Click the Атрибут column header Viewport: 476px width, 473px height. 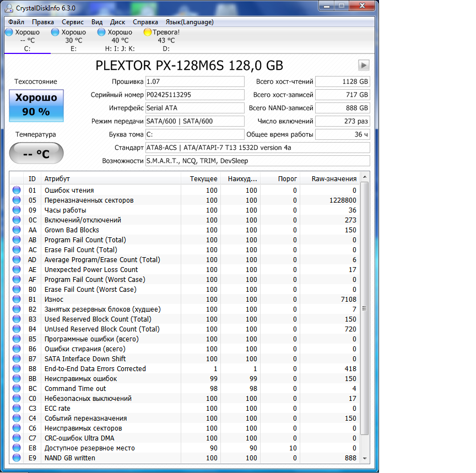coord(111,179)
